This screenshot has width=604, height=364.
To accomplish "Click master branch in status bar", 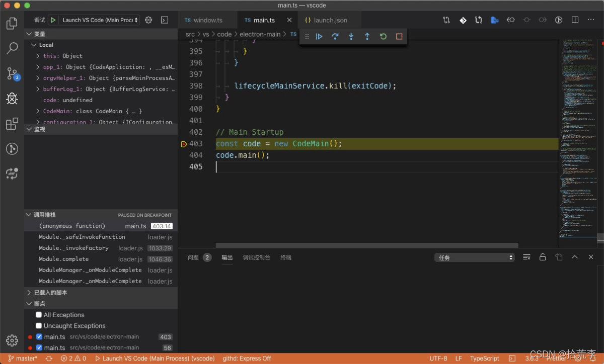I will tap(23, 358).
